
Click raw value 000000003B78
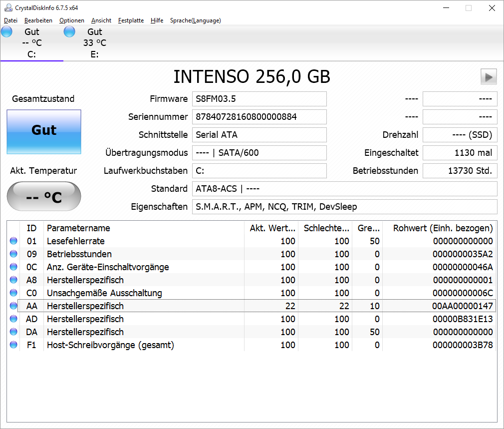pyautogui.click(x=463, y=345)
